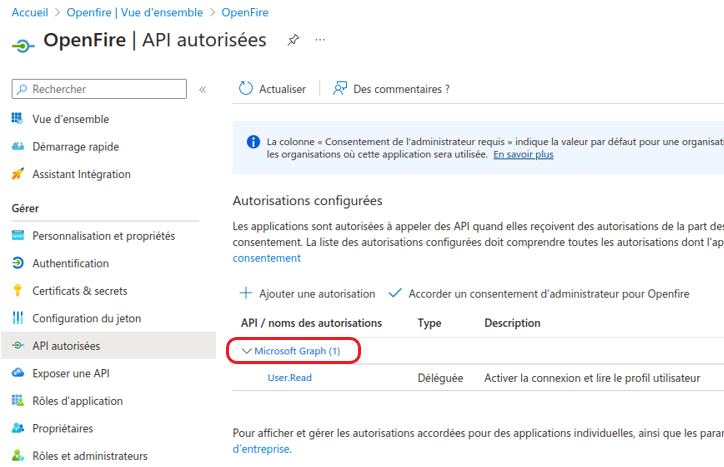Click the pin icon beside the OpenFire title
The image size is (724, 467).
(x=293, y=40)
